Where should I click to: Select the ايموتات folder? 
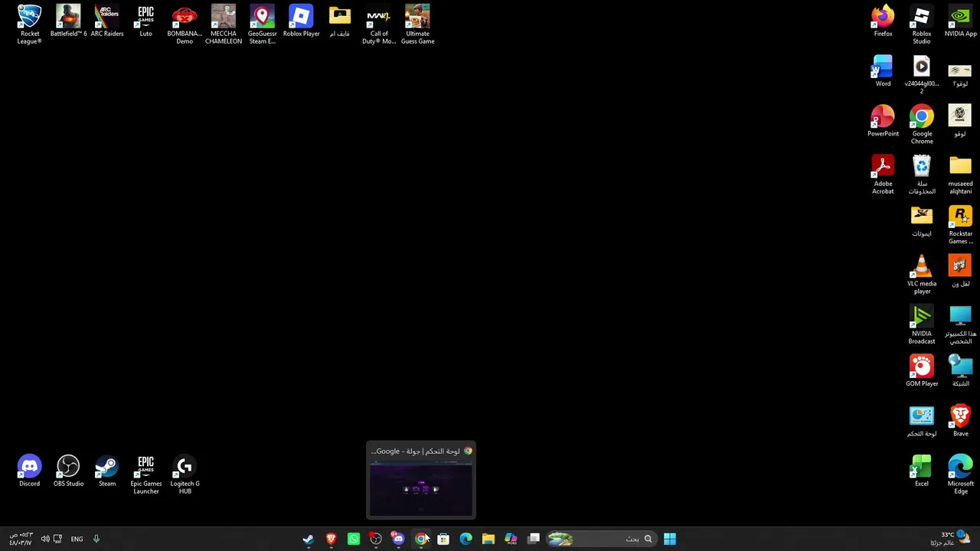point(922,221)
